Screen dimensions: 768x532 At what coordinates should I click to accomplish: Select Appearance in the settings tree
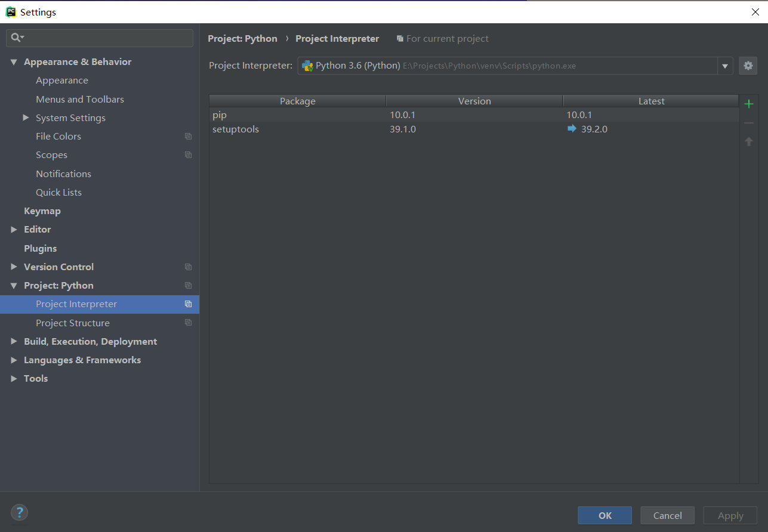[x=62, y=81]
